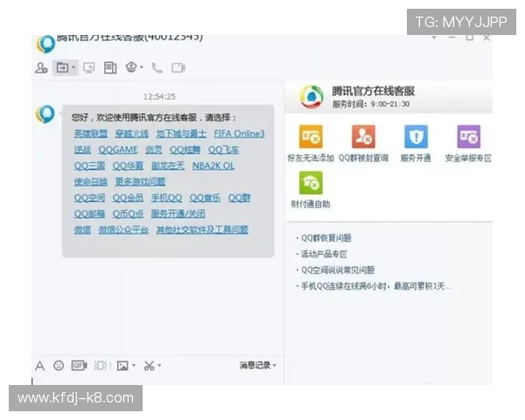Open the QQ邮箱 link
This screenshot has width=525, height=420.
pos(89,213)
